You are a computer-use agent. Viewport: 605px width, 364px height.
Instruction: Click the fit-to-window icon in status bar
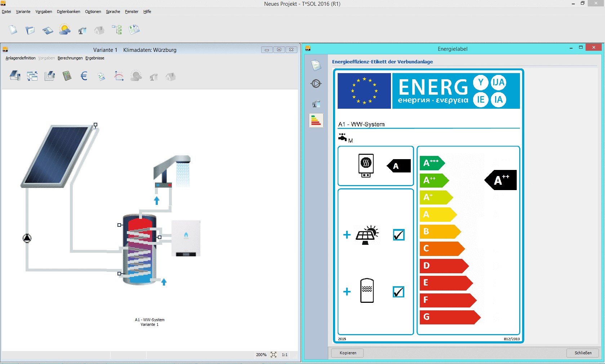273,355
